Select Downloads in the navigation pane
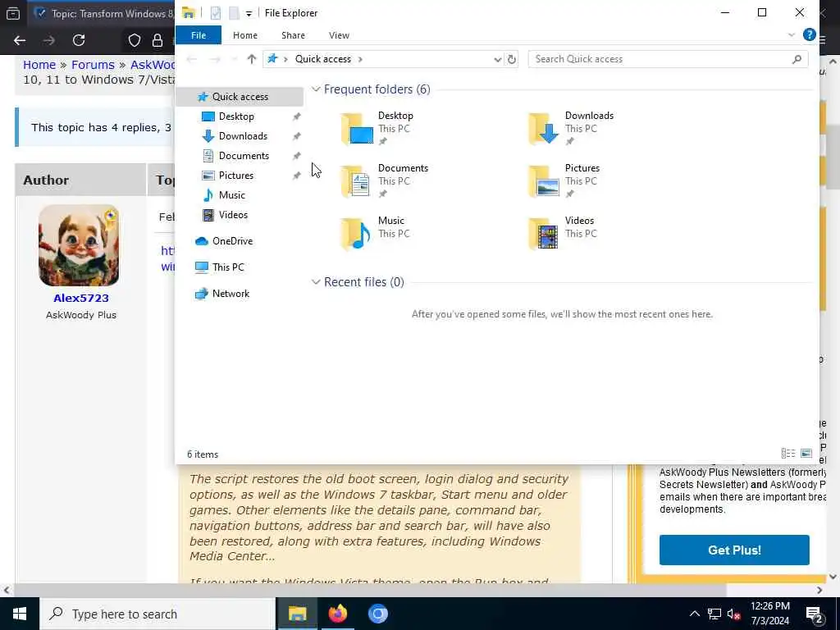Viewport: 840px width, 630px height. pyautogui.click(x=243, y=136)
